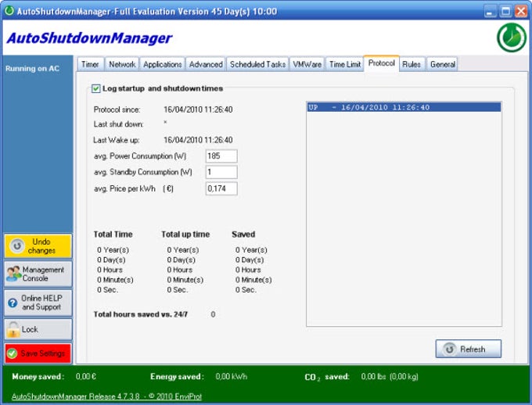Click the Total Time heading
The width and height of the screenshot is (532, 405).
click(113, 235)
